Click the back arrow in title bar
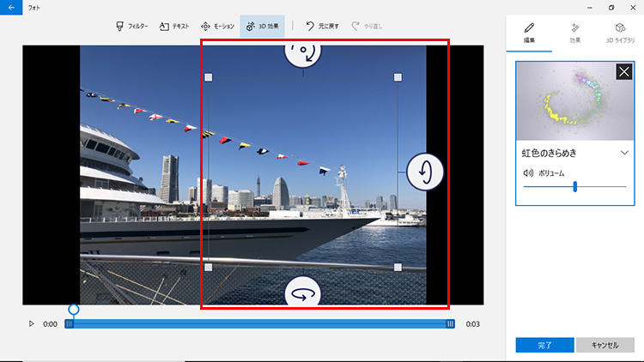644x362 pixels. 11,8
